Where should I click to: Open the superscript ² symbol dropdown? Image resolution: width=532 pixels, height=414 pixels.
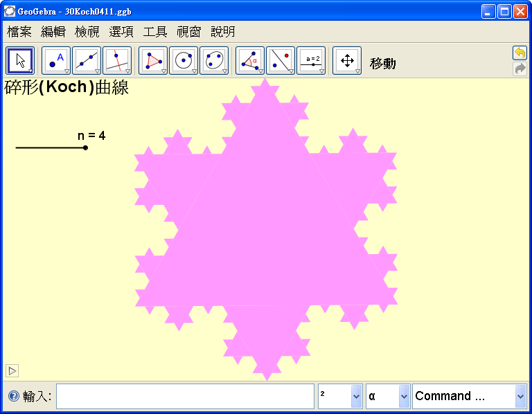click(x=356, y=396)
